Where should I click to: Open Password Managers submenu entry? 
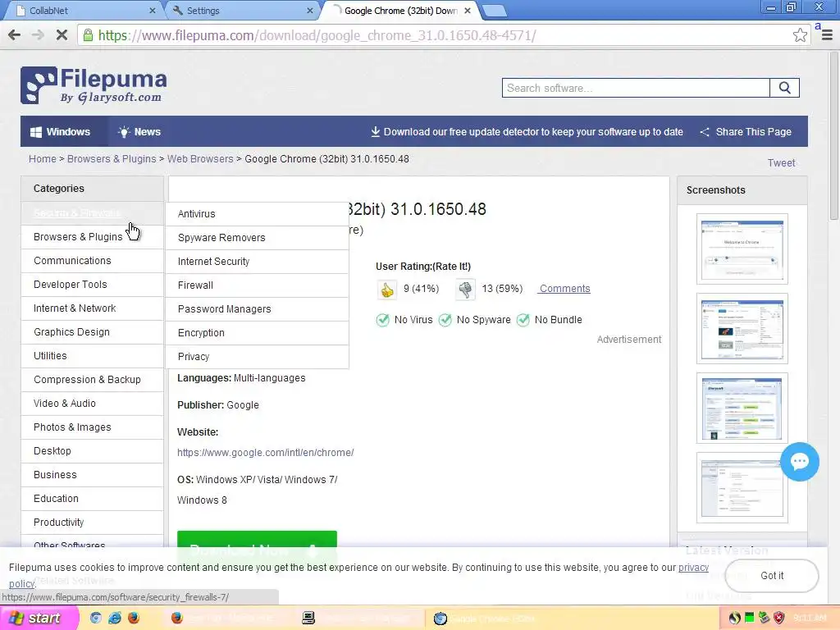(257, 309)
